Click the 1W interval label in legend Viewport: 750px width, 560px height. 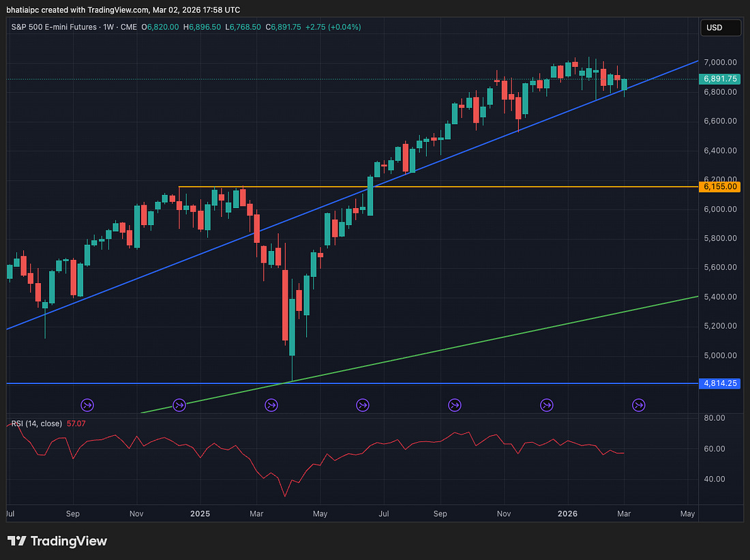pyautogui.click(x=108, y=27)
